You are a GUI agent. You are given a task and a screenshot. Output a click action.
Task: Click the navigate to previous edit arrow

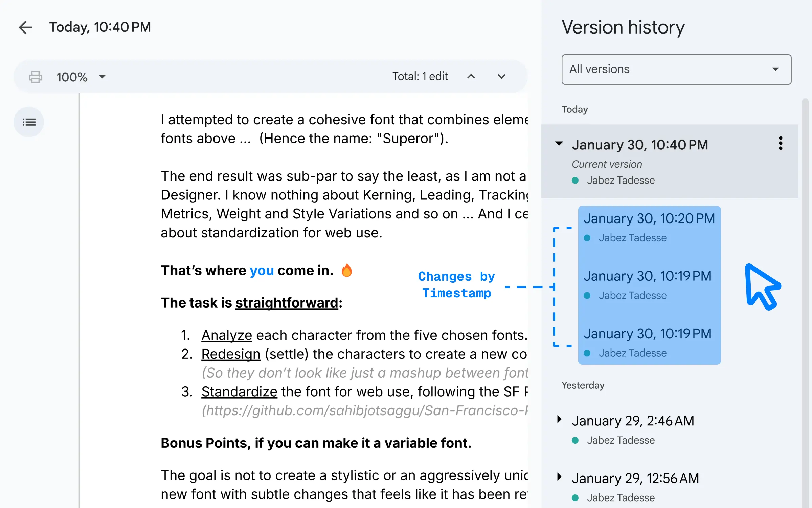[x=471, y=77]
